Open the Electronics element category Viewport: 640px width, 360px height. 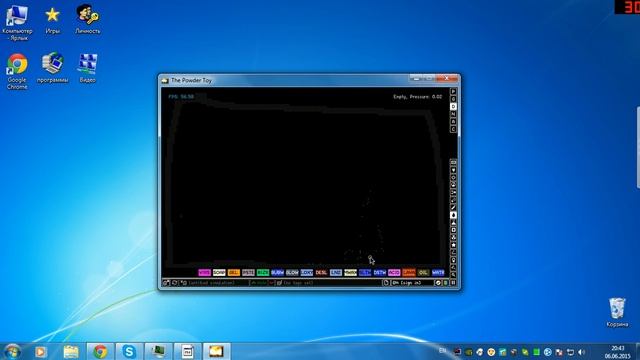coord(453,170)
